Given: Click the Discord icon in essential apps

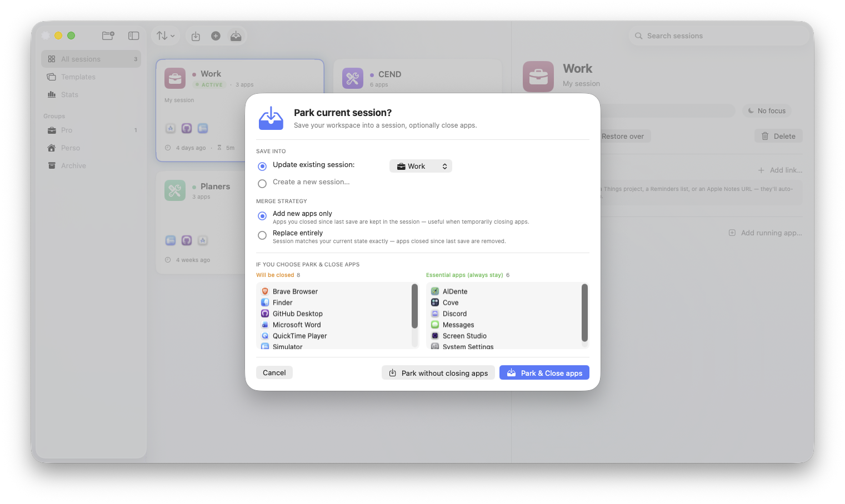Looking at the screenshot, I should (x=435, y=314).
